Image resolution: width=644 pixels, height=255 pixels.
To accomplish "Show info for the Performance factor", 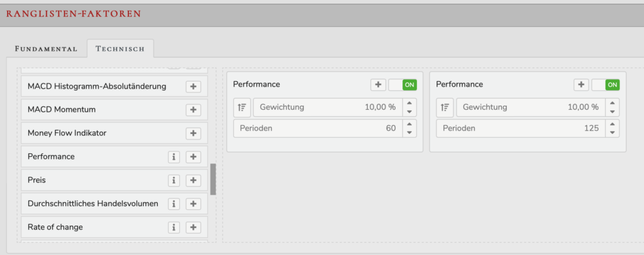I will pyautogui.click(x=174, y=156).
